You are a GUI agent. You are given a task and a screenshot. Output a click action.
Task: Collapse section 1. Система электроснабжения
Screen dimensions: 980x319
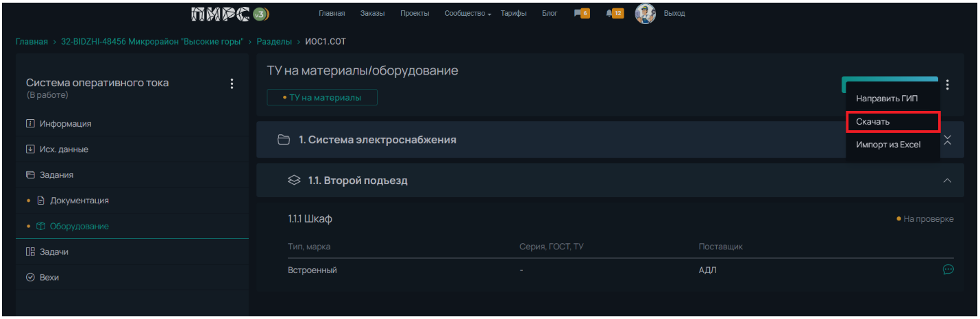click(x=948, y=140)
